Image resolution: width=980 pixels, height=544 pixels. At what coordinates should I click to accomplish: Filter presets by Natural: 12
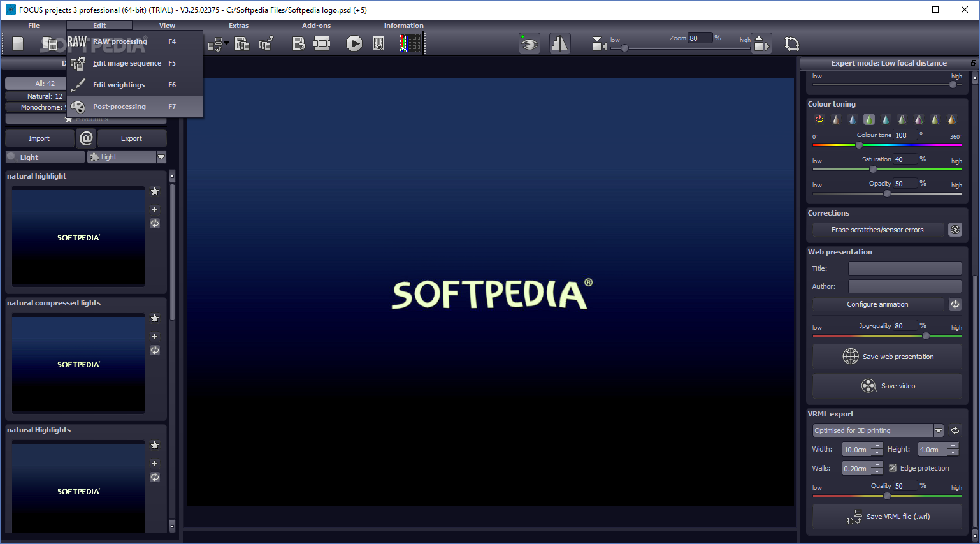(x=36, y=96)
